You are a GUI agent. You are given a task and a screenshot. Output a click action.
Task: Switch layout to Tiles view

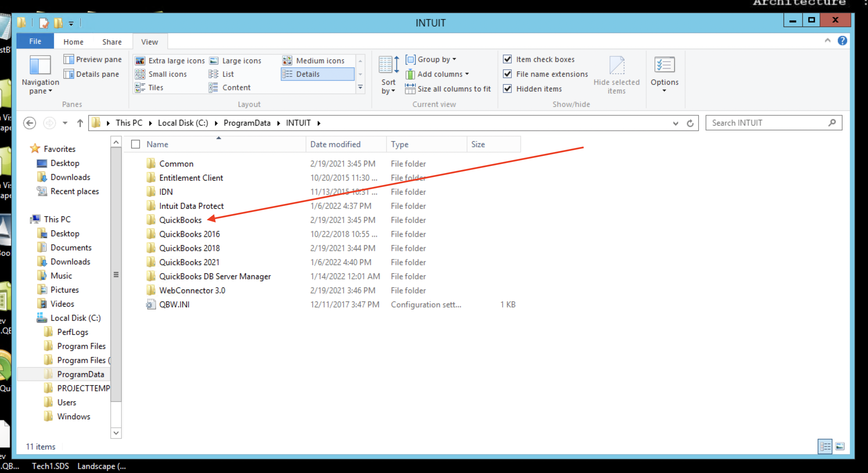click(x=149, y=87)
